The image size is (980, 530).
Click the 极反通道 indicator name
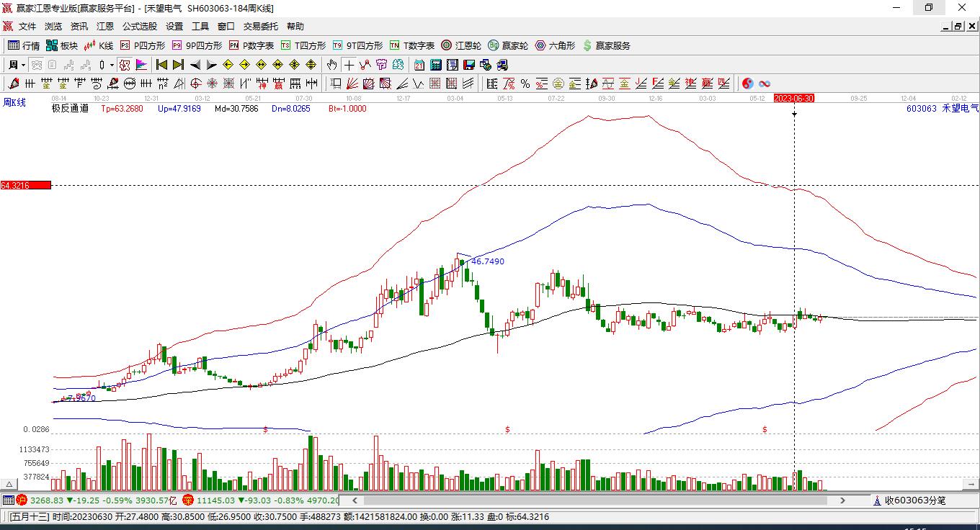click(70, 109)
